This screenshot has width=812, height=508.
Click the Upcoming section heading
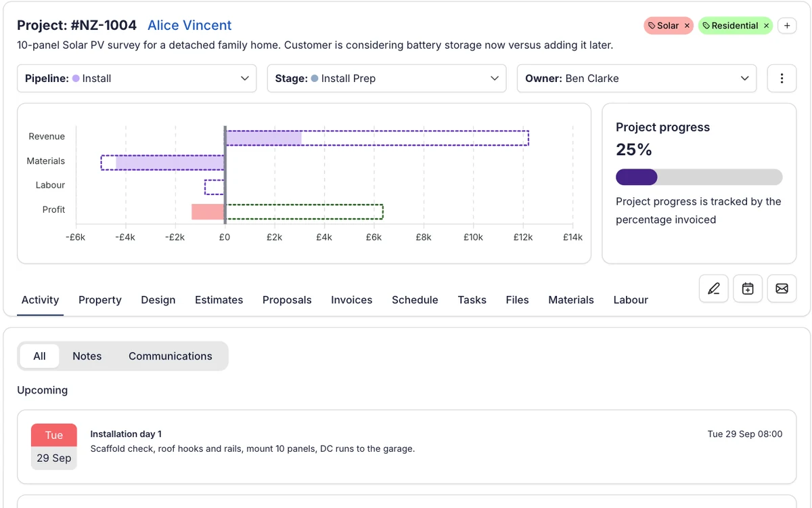tap(43, 390)
